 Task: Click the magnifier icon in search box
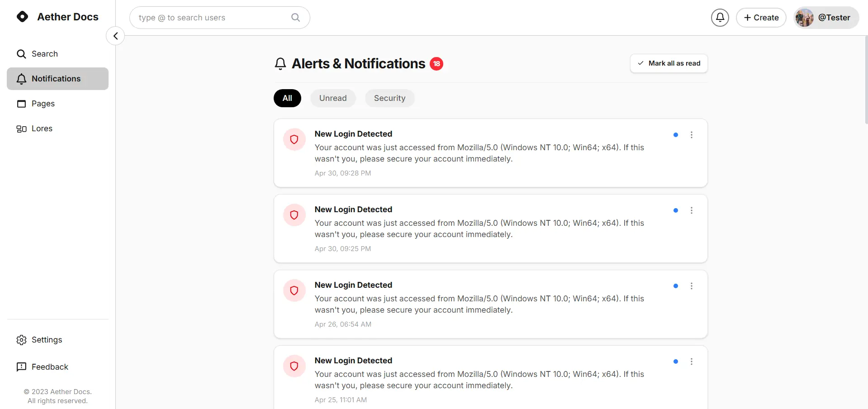point(295,18)
